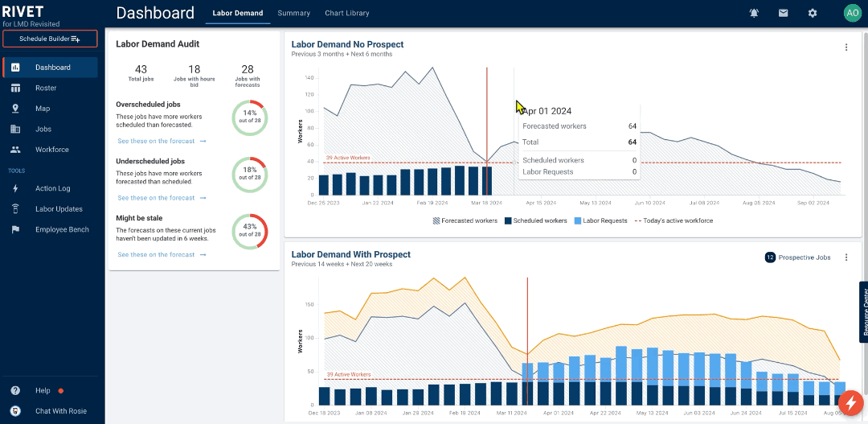
Task: Click the 43% stale jobs progress ring
Action: (x=249, y=232)
